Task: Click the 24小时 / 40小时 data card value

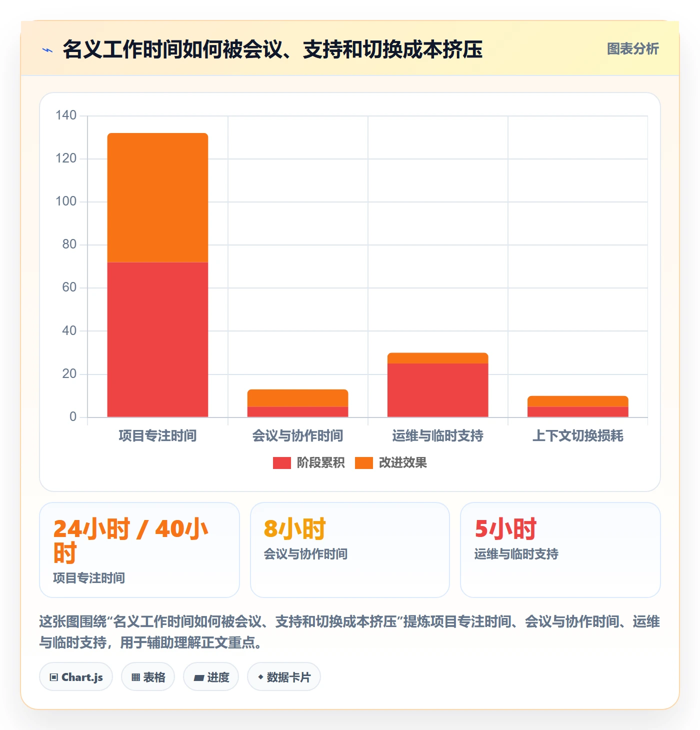Action: coord(130,540)
